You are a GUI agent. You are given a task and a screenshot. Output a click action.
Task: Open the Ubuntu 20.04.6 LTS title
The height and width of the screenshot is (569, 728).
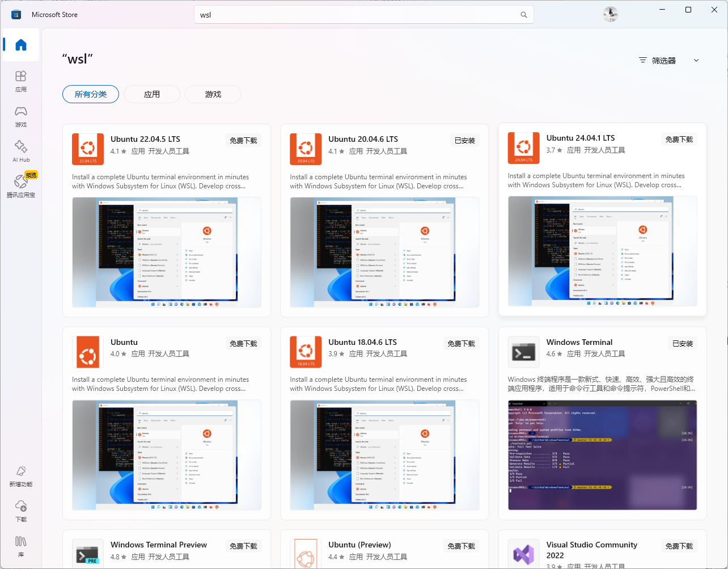pyautogui.click(x=363, y=139)
